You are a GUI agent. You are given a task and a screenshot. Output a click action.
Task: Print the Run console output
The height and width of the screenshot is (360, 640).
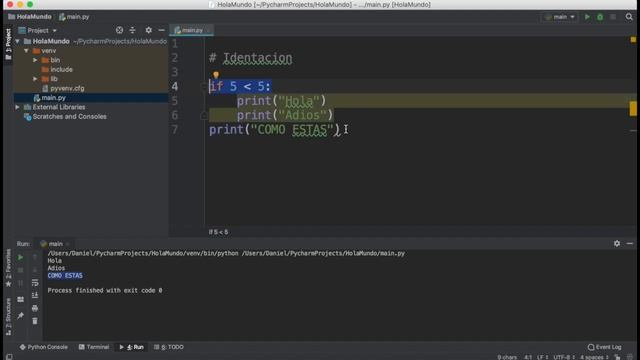(35, 308)
